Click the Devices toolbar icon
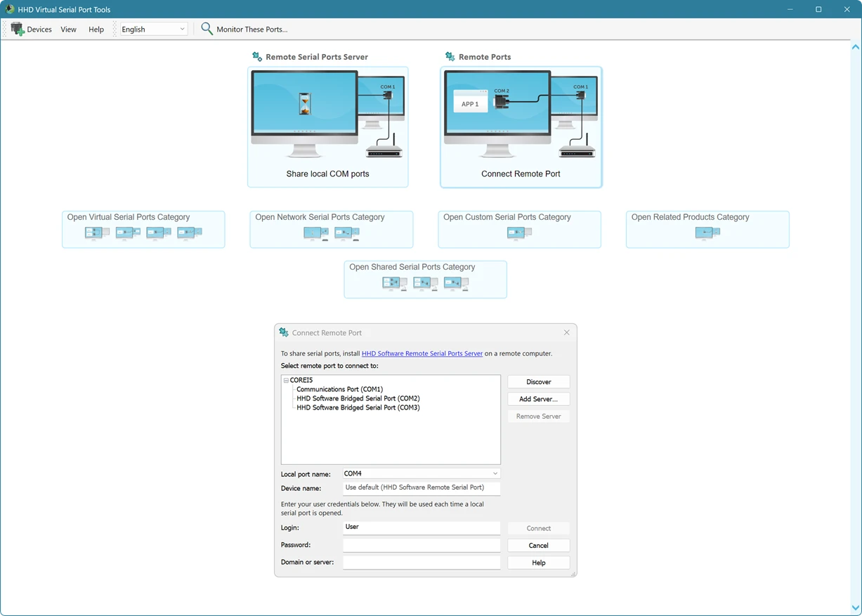 click(x=18, y=30)
